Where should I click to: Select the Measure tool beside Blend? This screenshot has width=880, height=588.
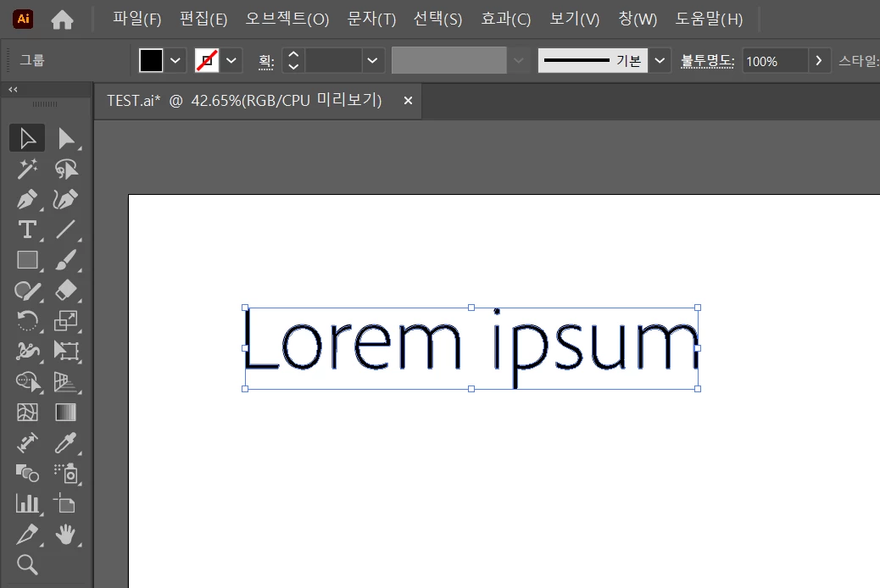coord(27,442)
